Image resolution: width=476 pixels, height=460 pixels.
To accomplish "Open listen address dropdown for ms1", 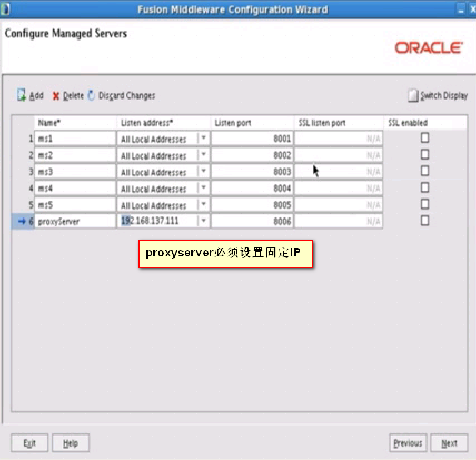I will pos(204,138).
